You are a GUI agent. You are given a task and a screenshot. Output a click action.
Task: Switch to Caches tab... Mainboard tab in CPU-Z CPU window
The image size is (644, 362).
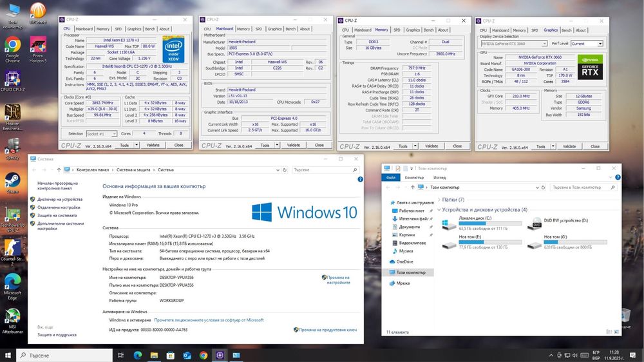(x=84, y=29)
